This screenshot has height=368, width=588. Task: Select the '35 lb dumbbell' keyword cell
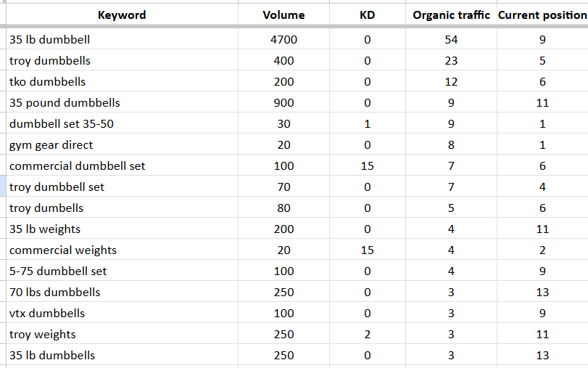[122, 39]
